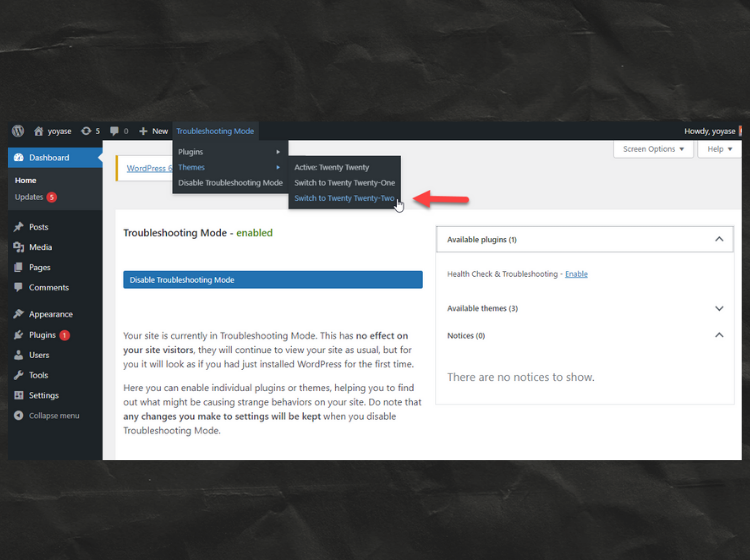Screen dimensions: 750x560
Task: Click the WordPress logo icon
Action: [18, 131]
